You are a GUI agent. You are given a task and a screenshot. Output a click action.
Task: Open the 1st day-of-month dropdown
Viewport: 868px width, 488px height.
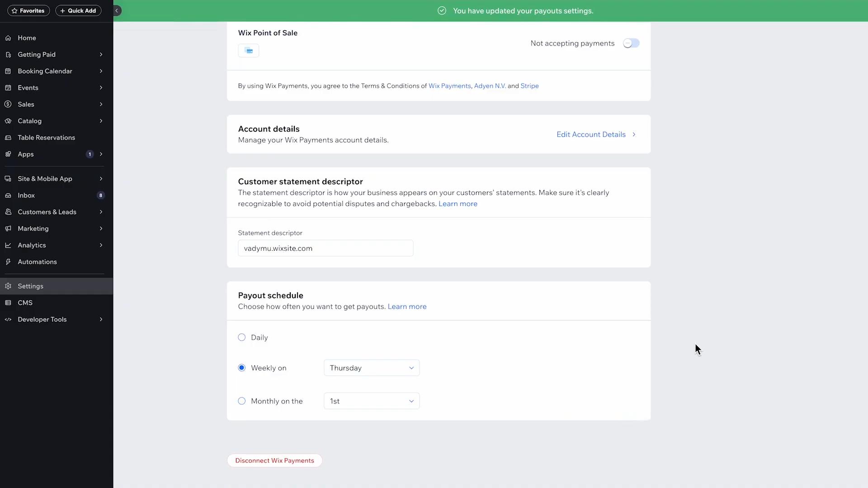click(x=372, y=401)
